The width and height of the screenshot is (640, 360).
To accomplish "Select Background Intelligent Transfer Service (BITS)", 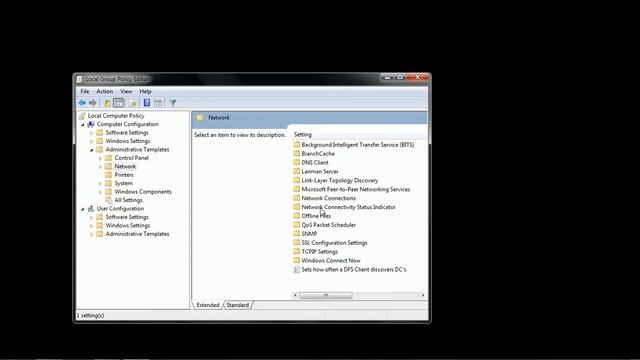I will (x=358, y=145).
